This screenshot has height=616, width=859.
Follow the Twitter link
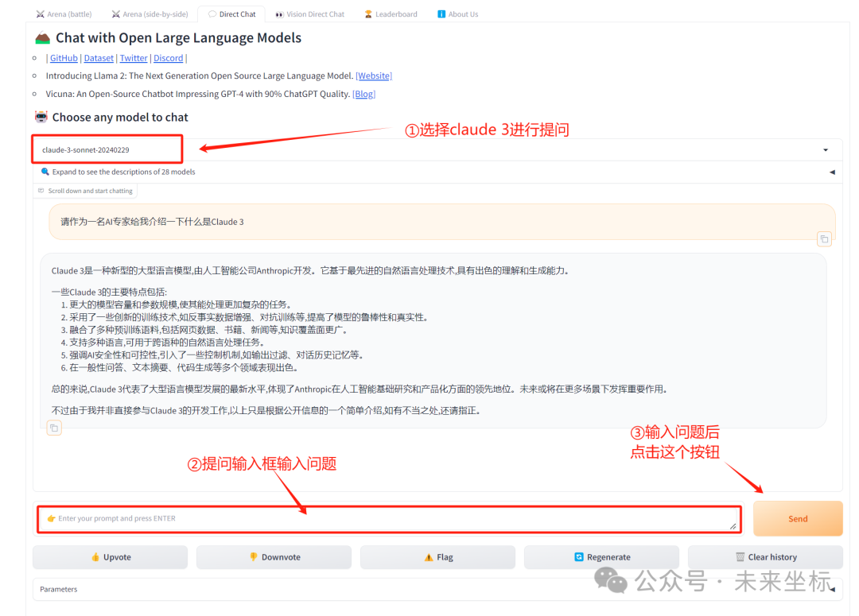(134, 58)
